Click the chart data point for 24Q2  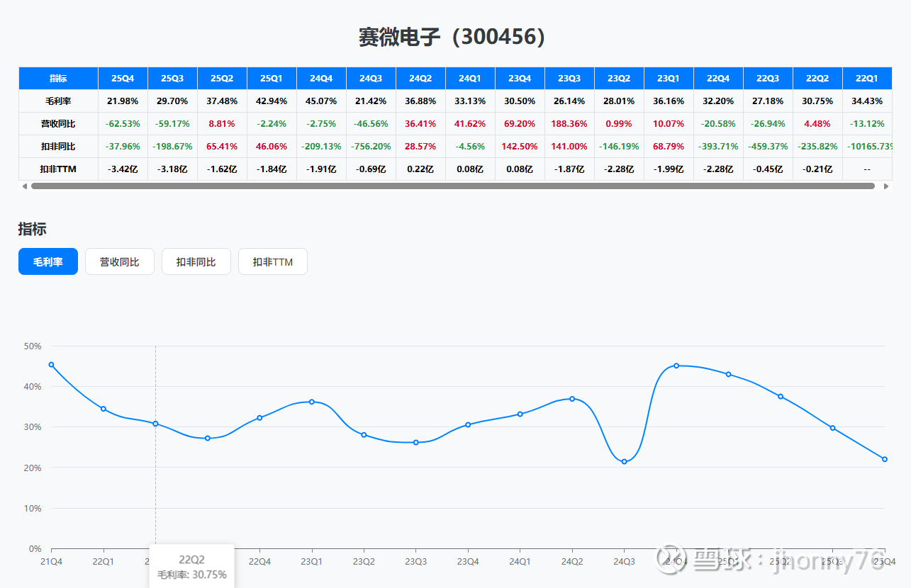coord(572,399)
